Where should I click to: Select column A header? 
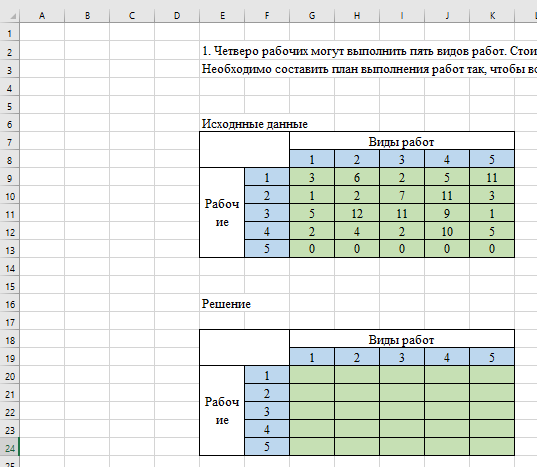(42, 15)
